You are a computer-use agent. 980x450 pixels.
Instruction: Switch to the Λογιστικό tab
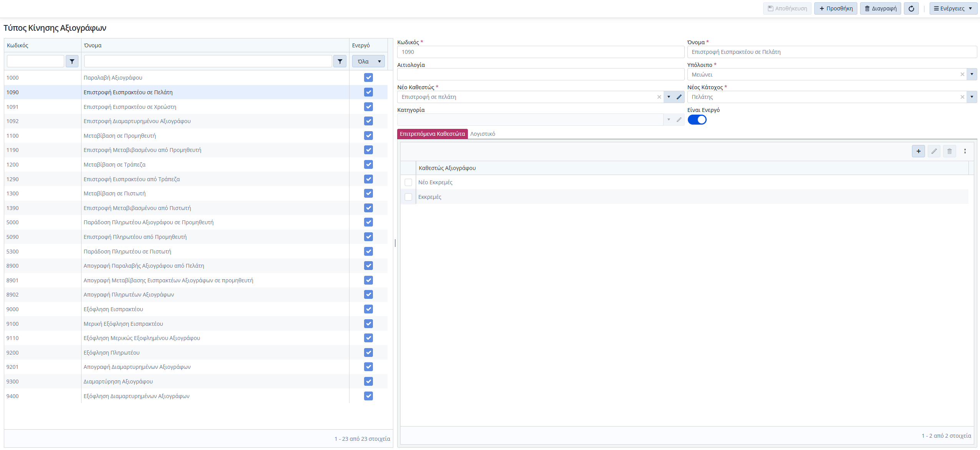[483, 134]
